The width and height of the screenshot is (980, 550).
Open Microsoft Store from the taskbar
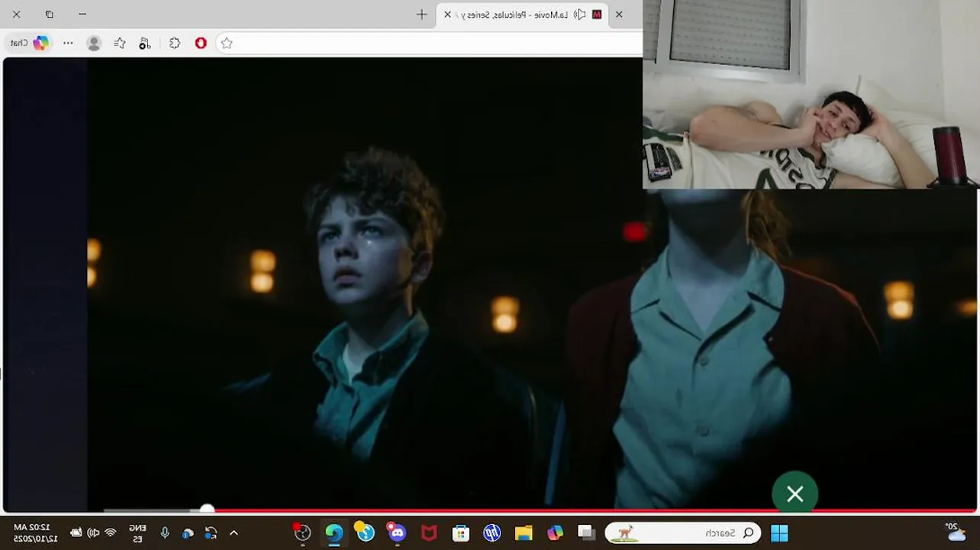[460, 532]
